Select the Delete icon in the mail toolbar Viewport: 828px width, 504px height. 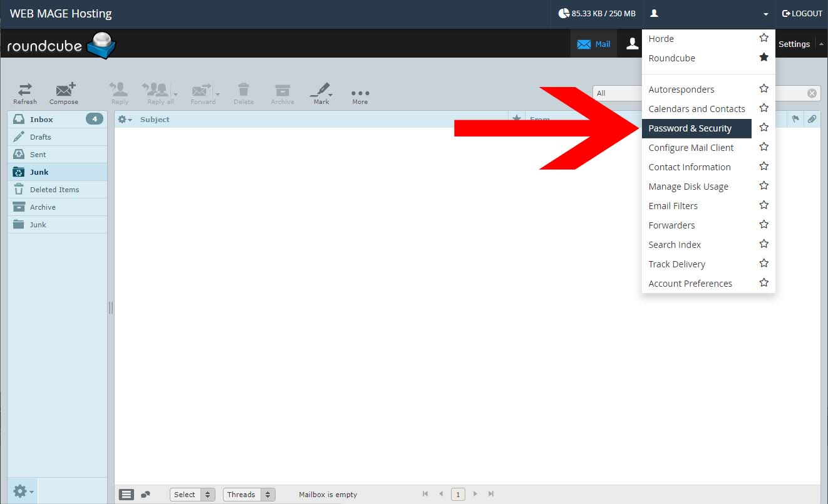(244, 93)
